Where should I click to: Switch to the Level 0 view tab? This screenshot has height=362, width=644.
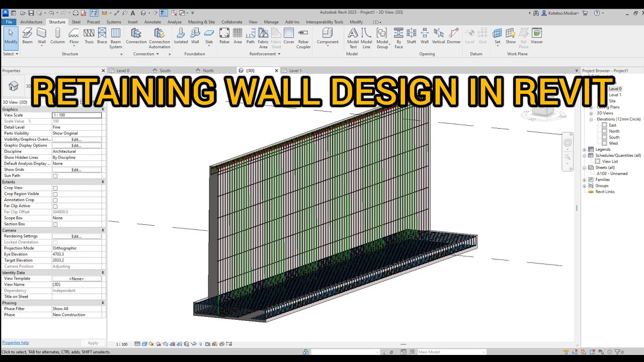pyautogui.click(x=123, y=71)
